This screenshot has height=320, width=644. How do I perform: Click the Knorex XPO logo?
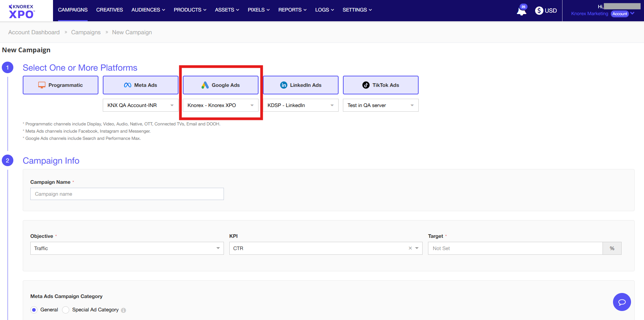pyautogui.click(x=21, y=11)
